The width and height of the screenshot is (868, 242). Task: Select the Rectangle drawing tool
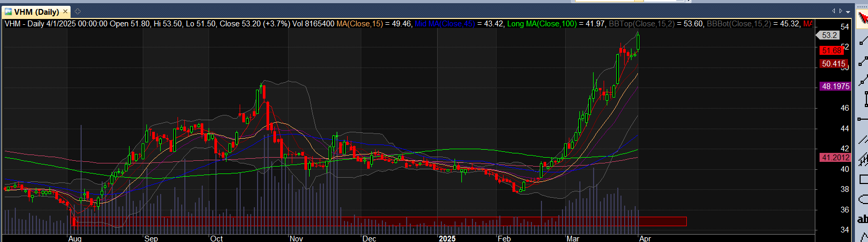point(863,179)
